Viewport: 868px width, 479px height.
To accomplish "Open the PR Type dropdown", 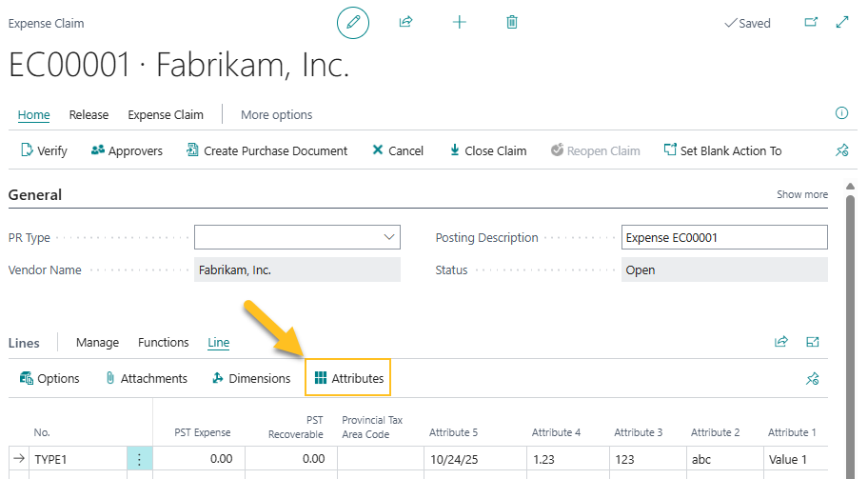I will pyautogui.click(x=389, y=237).
